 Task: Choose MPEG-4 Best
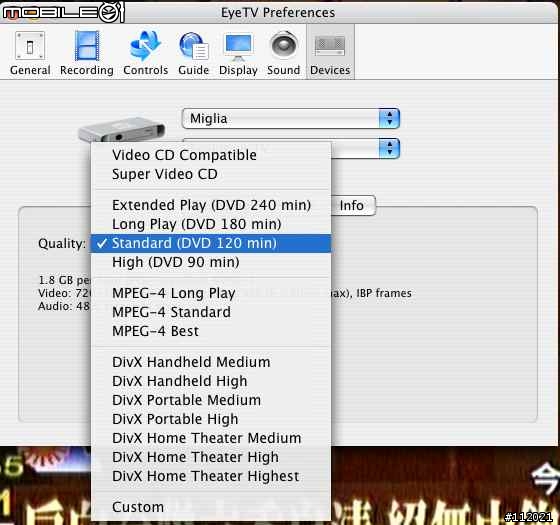(211, 331)
